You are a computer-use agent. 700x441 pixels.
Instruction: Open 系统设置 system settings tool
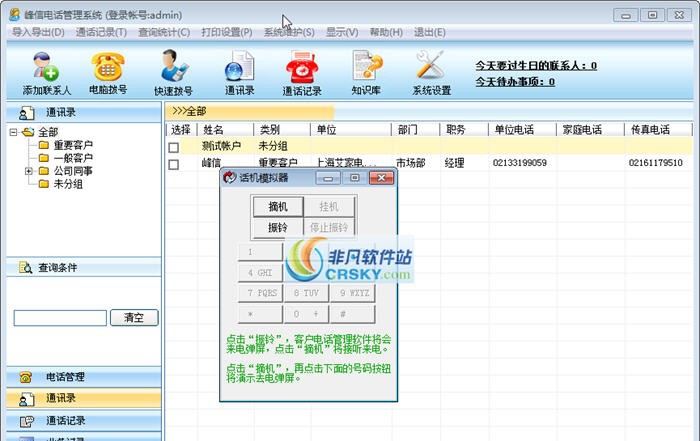pyautogui.click(x=431, y=74)
